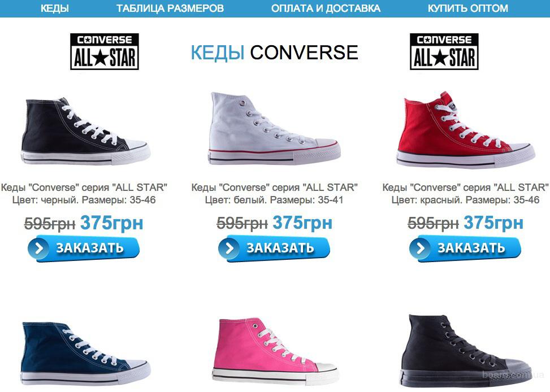The image size is (550, 392).
Task: Go to ОПЛАТА И ДОСТАВКА section
Action: coord(326,8)
